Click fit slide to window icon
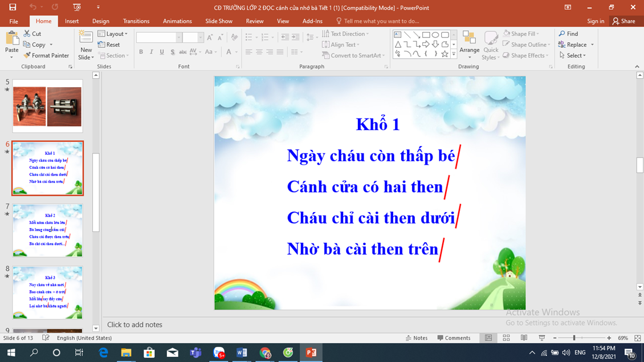Image resolution: width=644 pixels, height=362 pixels. tap(637, 338)
